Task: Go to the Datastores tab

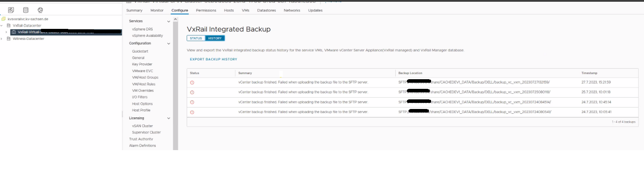Action: [x=266, y=10]
